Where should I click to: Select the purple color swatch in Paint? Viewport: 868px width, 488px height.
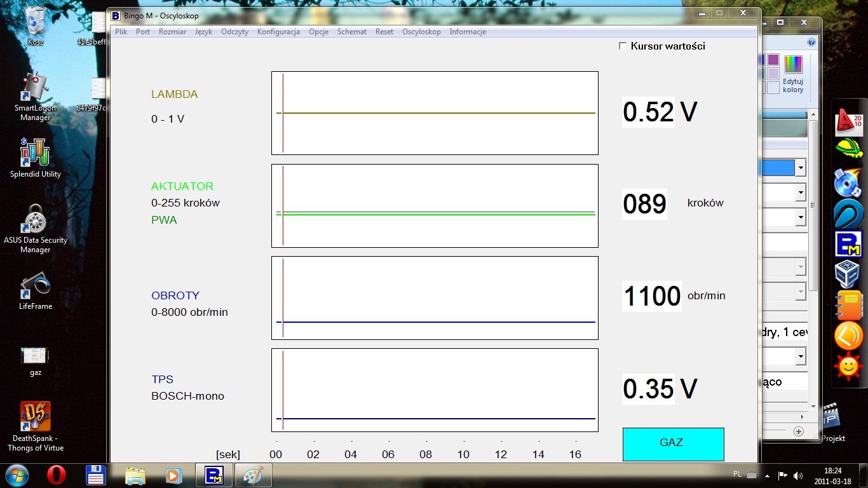773,60
